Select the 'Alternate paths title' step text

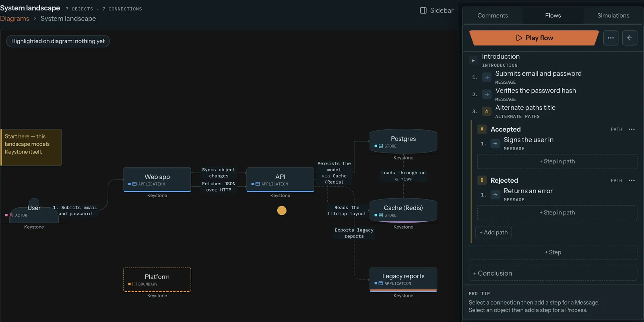[525, 107]
